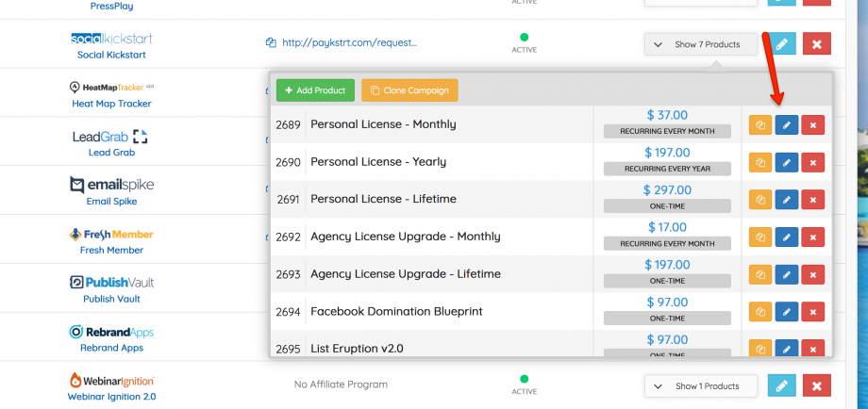
Task: Open the Publish Vault campaign
Action: [x=112, y=299]
